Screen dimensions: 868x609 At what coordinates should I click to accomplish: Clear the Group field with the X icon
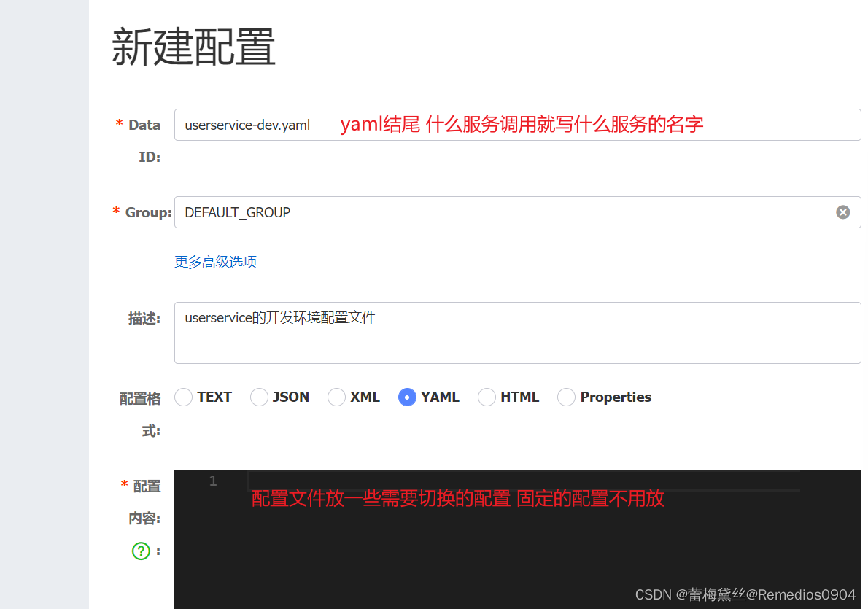coord(842,212)
